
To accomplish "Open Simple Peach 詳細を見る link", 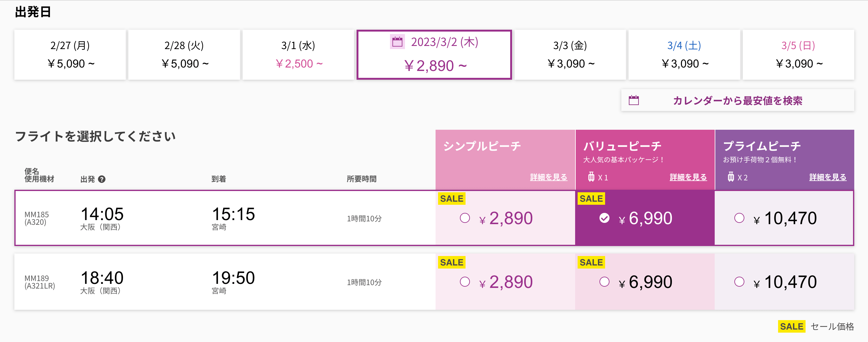I will tap(548, 177).
